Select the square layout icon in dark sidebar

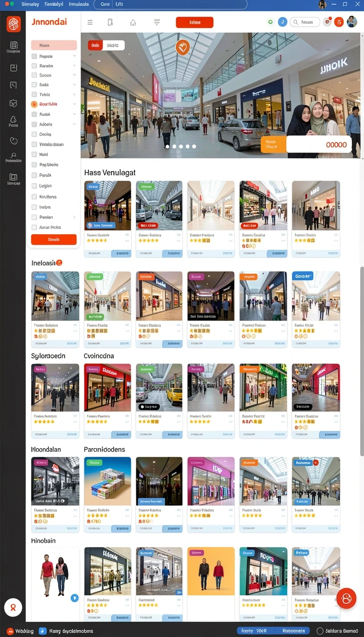click(x=13, y=68)
